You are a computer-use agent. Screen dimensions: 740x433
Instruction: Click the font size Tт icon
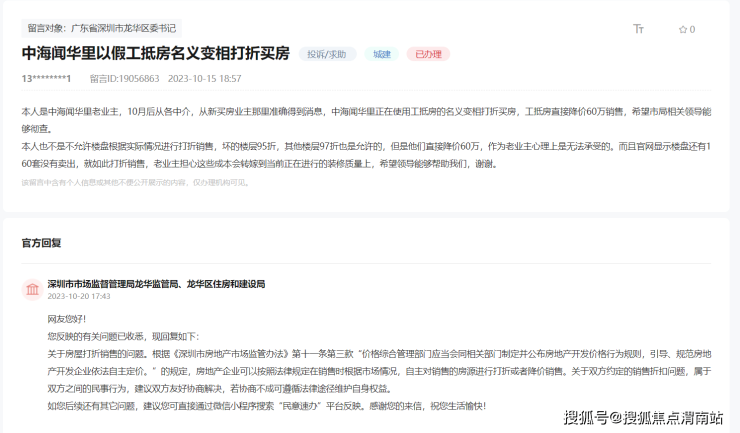pos(638,29)
